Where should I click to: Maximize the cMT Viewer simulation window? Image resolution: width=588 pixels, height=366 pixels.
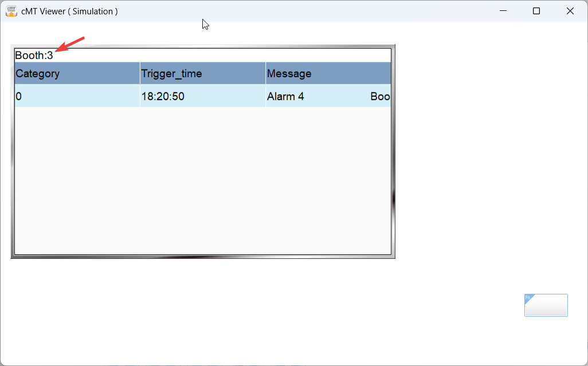coord(536,11)
